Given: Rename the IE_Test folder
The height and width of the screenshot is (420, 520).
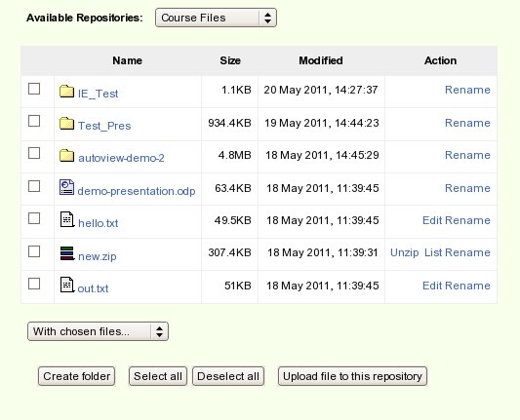Looking at the screenshot, I should pyautogui.click(x=467, y=90).
